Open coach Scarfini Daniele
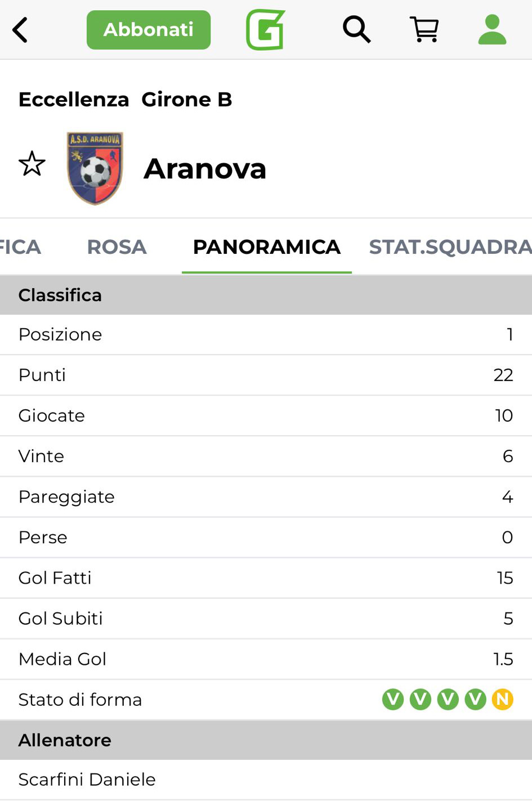The image size is (532, 801). click(x=87, y=779)
